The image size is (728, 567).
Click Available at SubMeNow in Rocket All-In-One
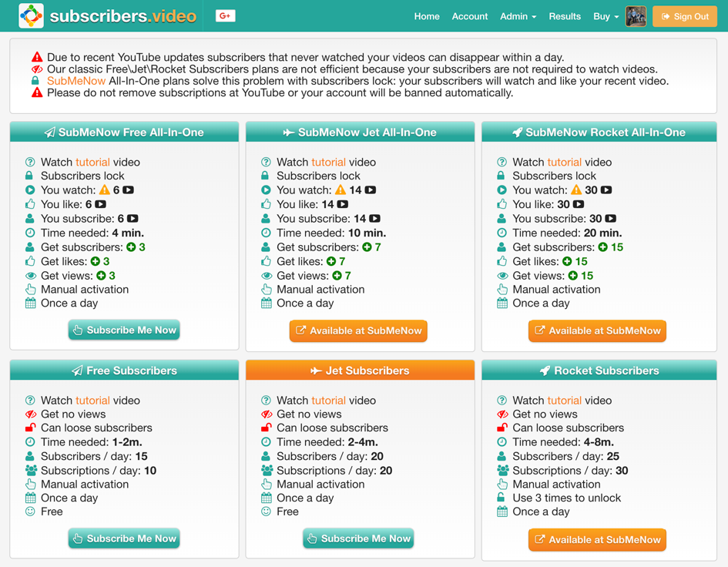tap(597, 330)
